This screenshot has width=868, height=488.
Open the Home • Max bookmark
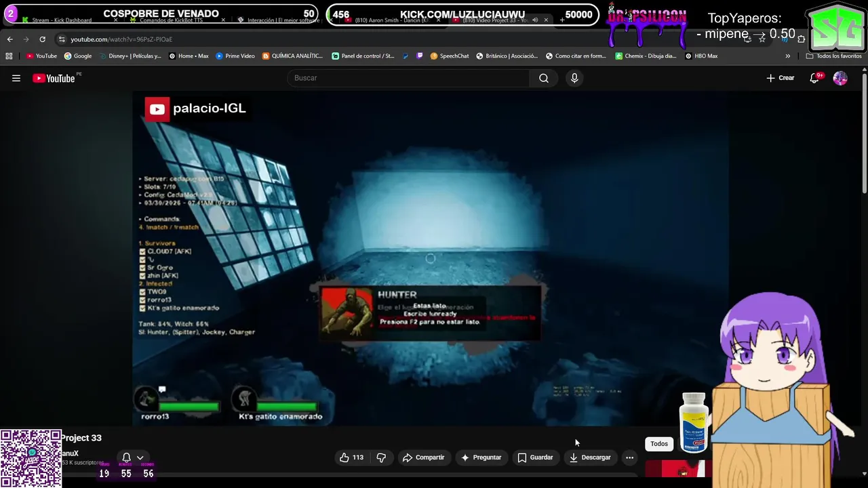pos(189,56)
